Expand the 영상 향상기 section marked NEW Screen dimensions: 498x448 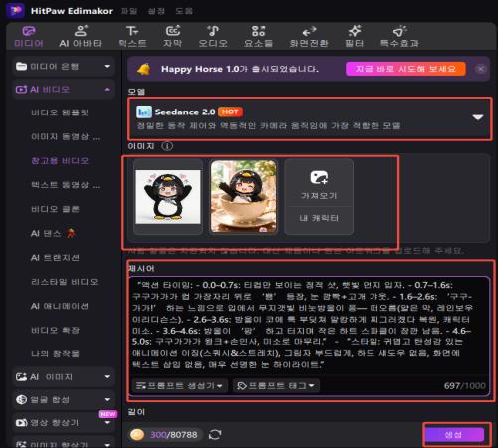pyautogui.click(x=63, y=423)
